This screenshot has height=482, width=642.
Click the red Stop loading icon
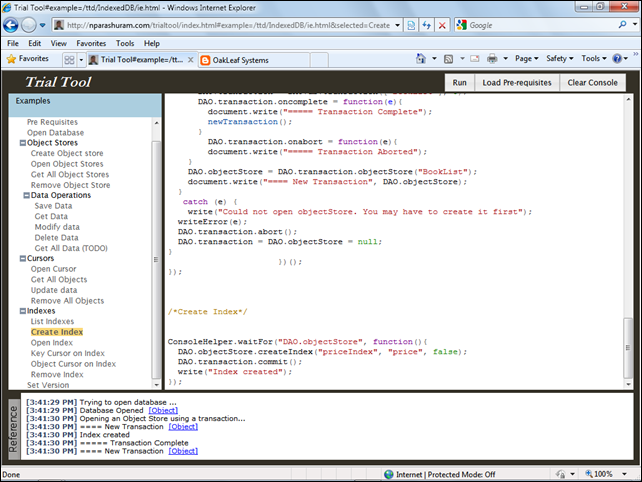click(x=442, y=25)
